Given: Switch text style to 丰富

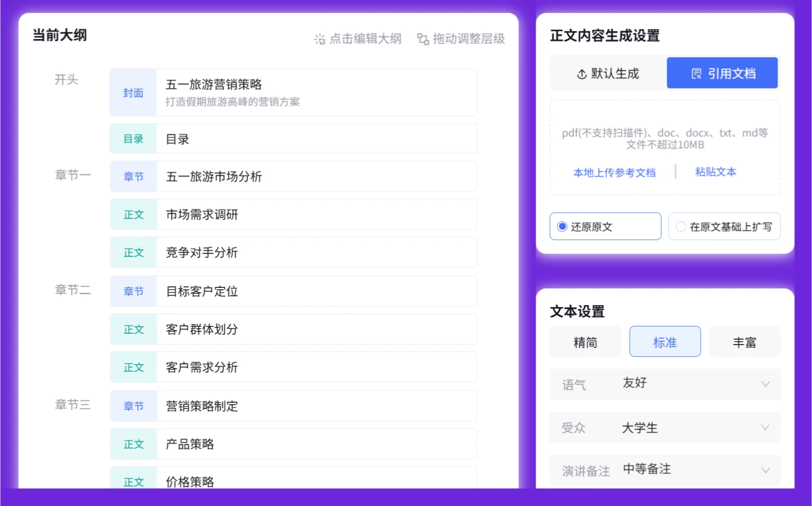Looking at the screenshot, I should point(744,341).
